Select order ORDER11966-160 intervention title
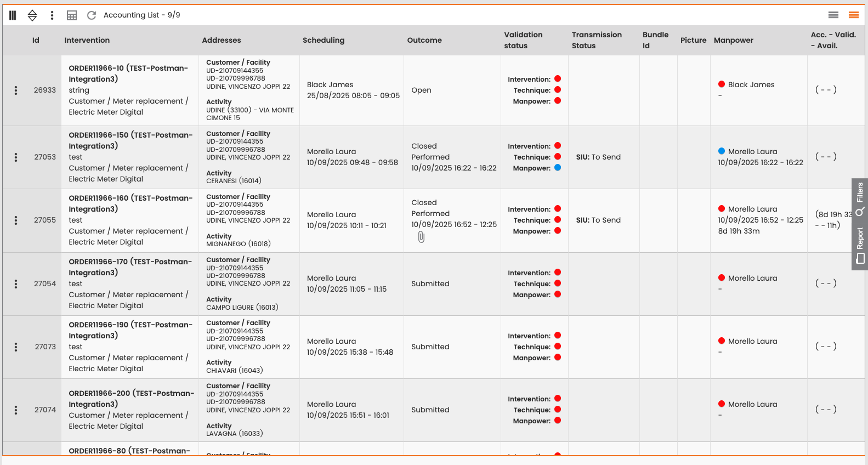This screenshot has width=868, height=465. pyautogui.click(x=131, y=203)
